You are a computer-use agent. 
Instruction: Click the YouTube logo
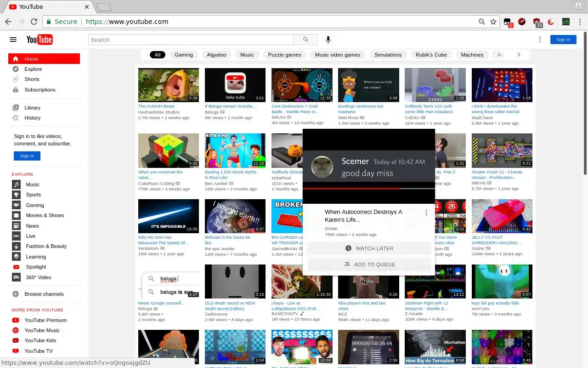40,40
